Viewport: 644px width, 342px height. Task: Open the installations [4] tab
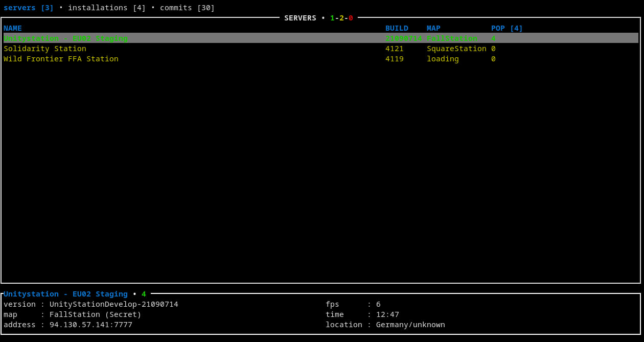click(x=107, y=8)
